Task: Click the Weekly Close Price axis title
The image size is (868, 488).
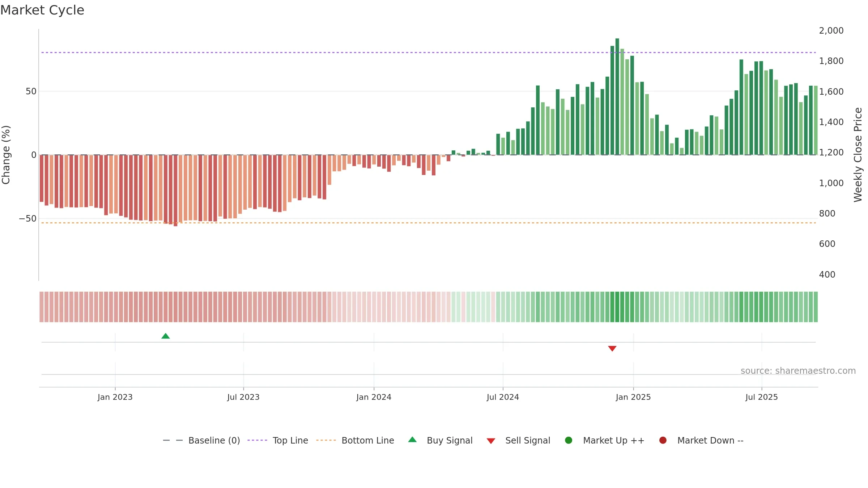Action: click(x=858, y=155)
